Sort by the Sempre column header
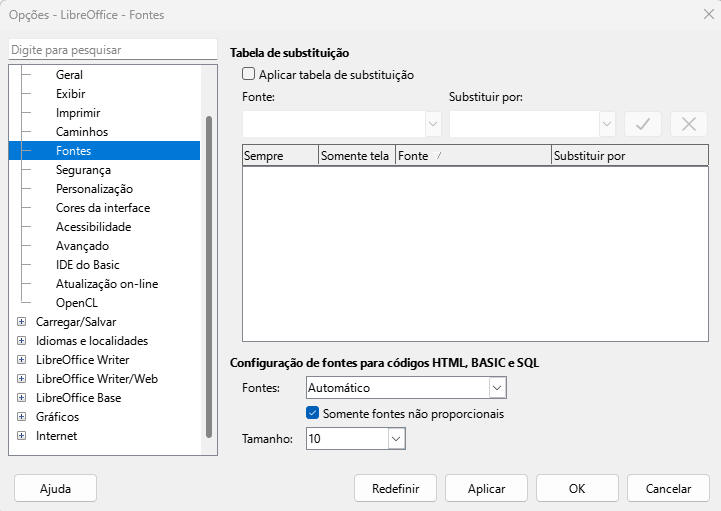 pyautogui.click(x=280, y=155)
